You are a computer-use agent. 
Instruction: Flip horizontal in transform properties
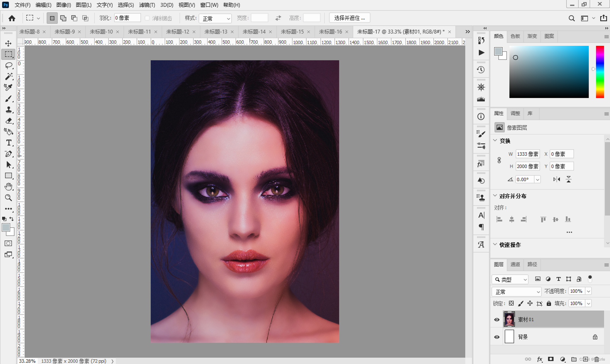point(556,179)
